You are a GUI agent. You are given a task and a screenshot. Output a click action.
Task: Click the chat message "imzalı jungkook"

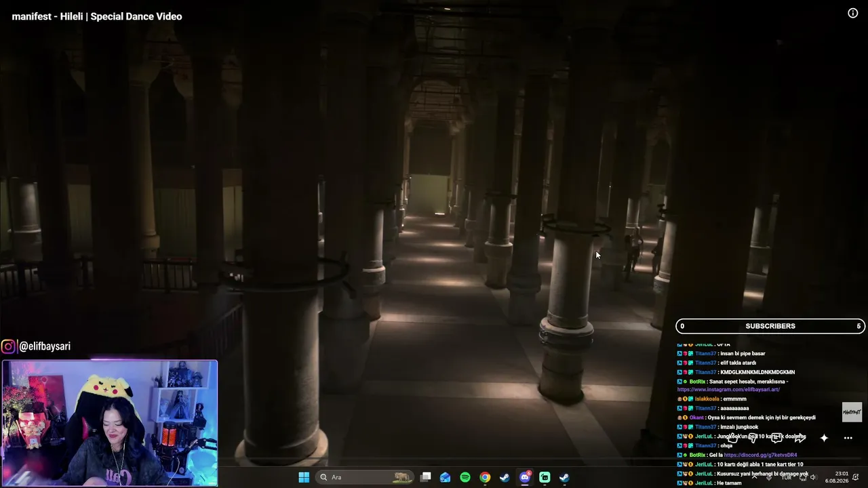click(x=739, y=427)
